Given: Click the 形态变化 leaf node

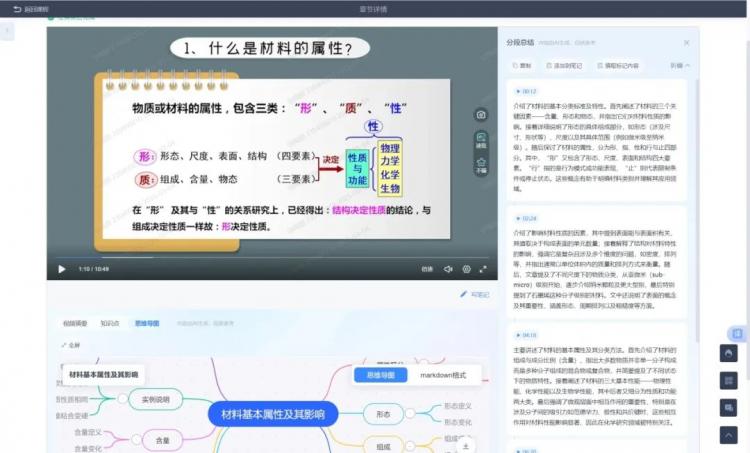Looking at the screenshot, I should (x=458, y=422).
